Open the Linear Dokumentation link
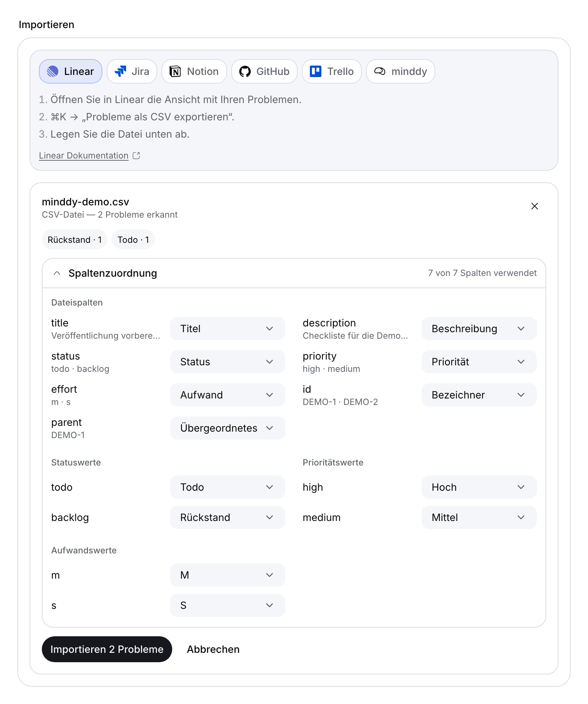This screenshot has height=704, width=588. [x=84, y=156]
